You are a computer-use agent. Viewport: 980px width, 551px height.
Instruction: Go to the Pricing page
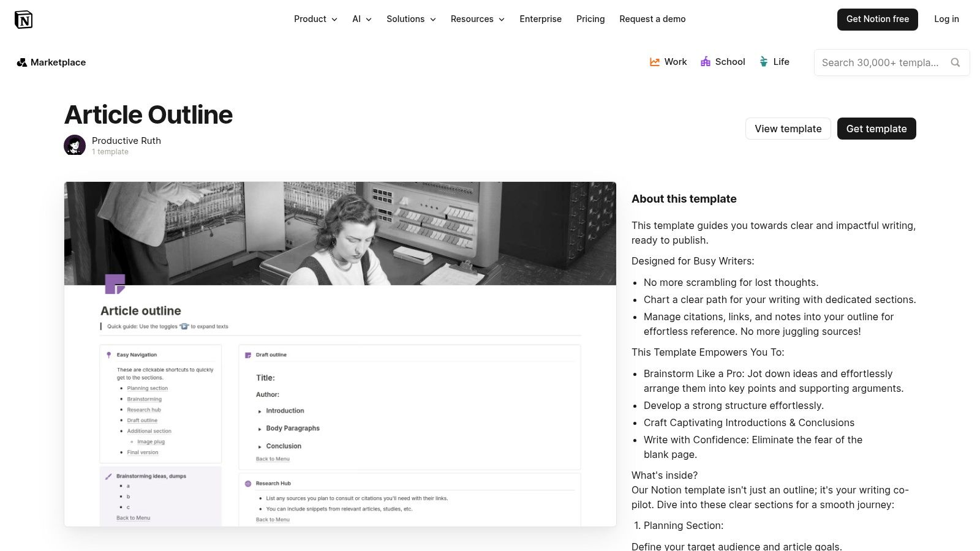(x=590, y=19)
